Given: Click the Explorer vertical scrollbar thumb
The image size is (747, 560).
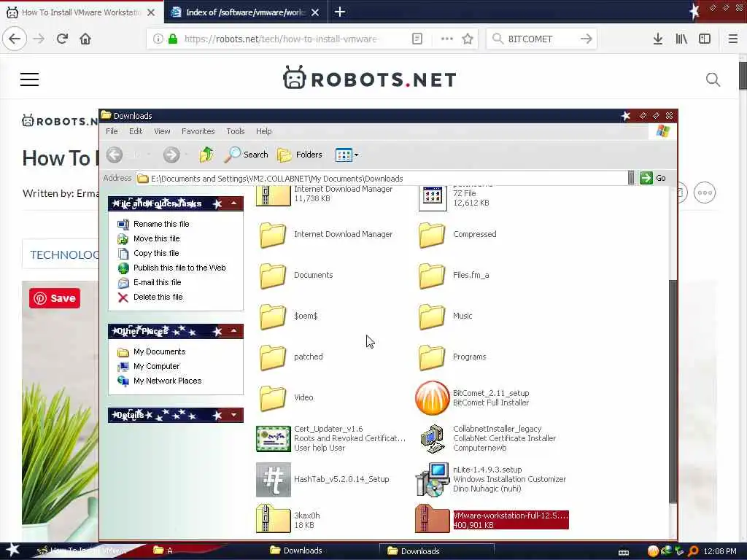Looking at the screenshot, I should tap(673, 391).
